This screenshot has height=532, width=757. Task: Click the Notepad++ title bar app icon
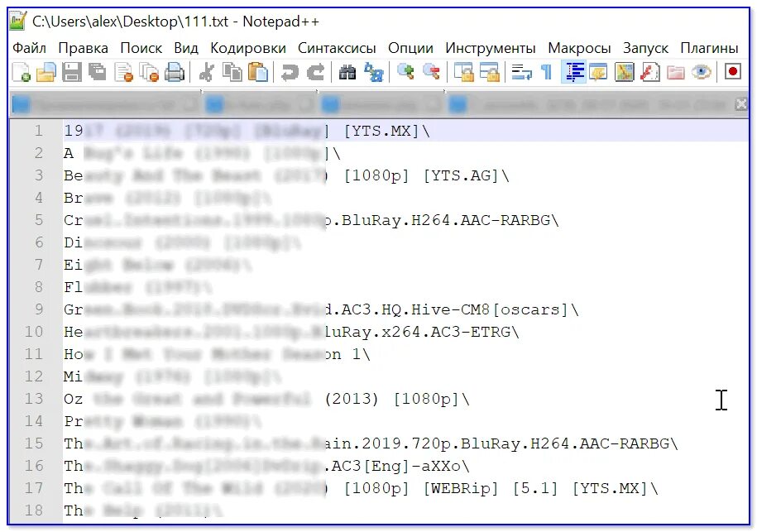click(18, 22)
